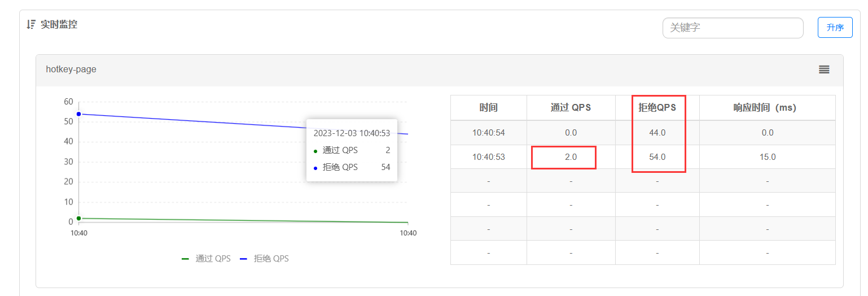This screenshot has width=868, height=296.
Task: Toggle 拒绝 QPS series in chart legend
Action: click(x=265, y=259)
